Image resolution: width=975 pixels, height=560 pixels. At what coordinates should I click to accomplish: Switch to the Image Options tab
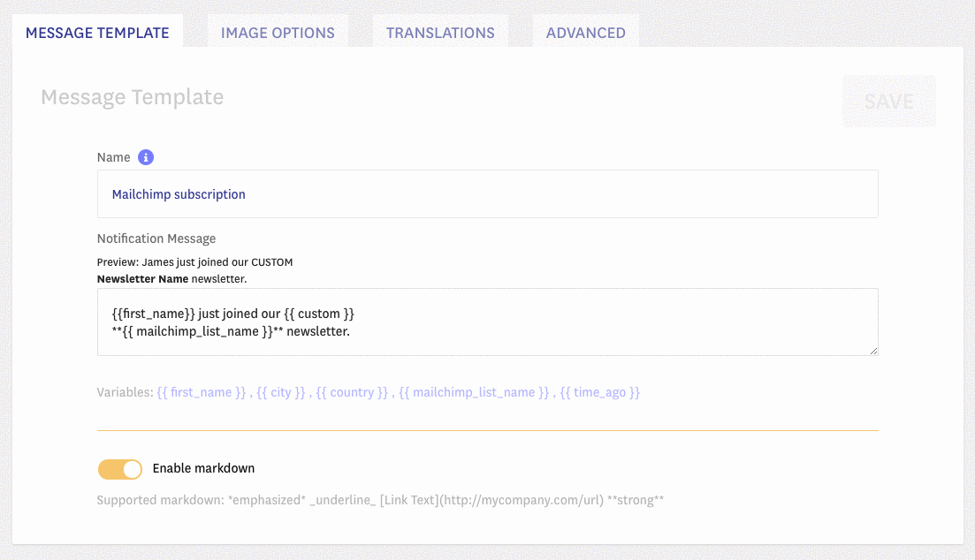click(278, 33)
